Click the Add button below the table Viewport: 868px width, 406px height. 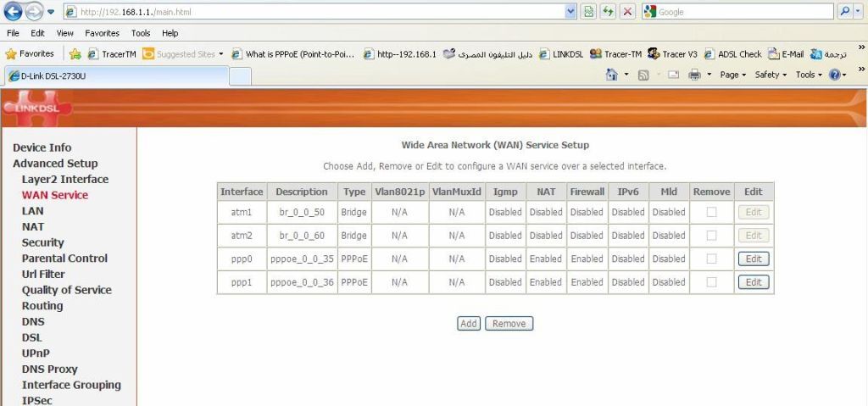tap(469, 323)
